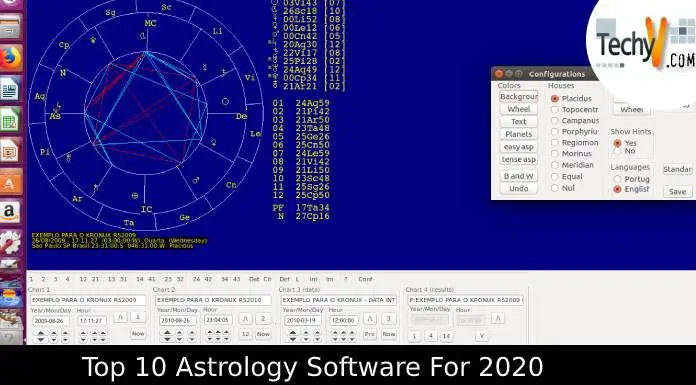696x385 pixels.
Task: Click the 14 button in Chart 4
Action: (446, 336)
